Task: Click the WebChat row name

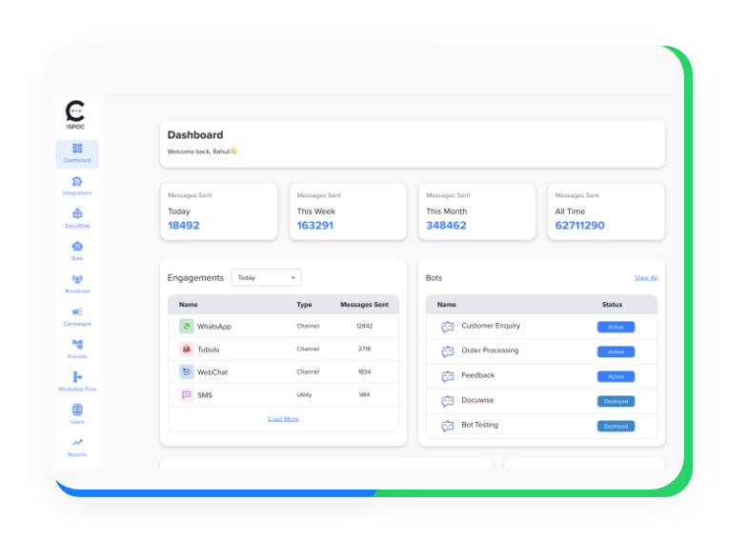Action: coord(212,371)
